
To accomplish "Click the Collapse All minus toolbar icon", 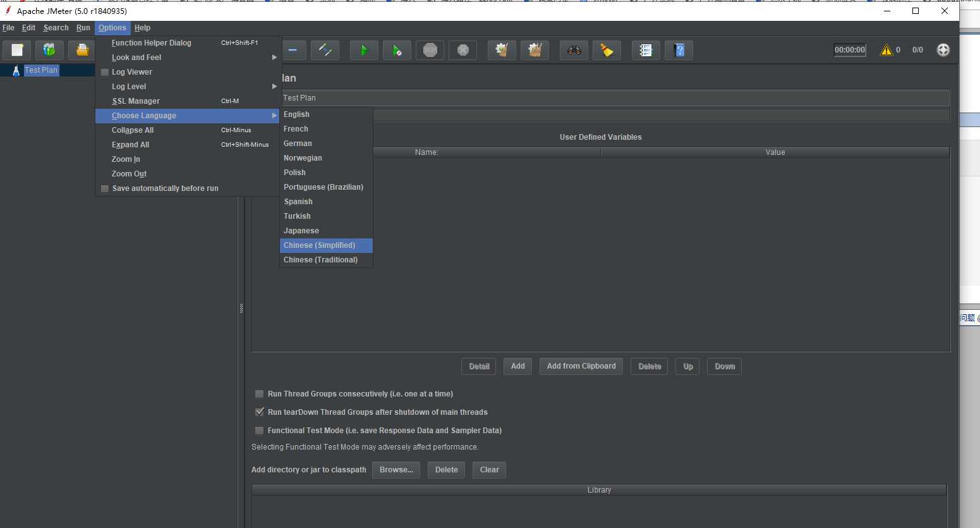I will [293, 50].
